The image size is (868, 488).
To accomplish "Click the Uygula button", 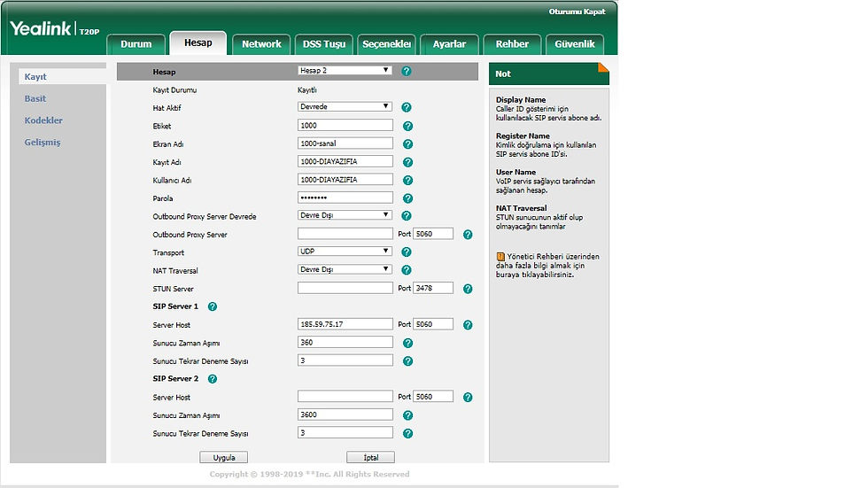I will click(223, 458).
